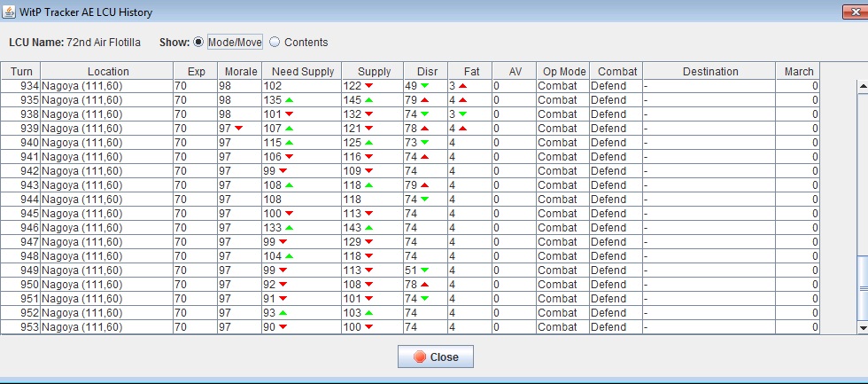Click Supply value 145 in turn 935
Image resolution: width=868 pixels, height=384 pixels.
coord(373,100)
